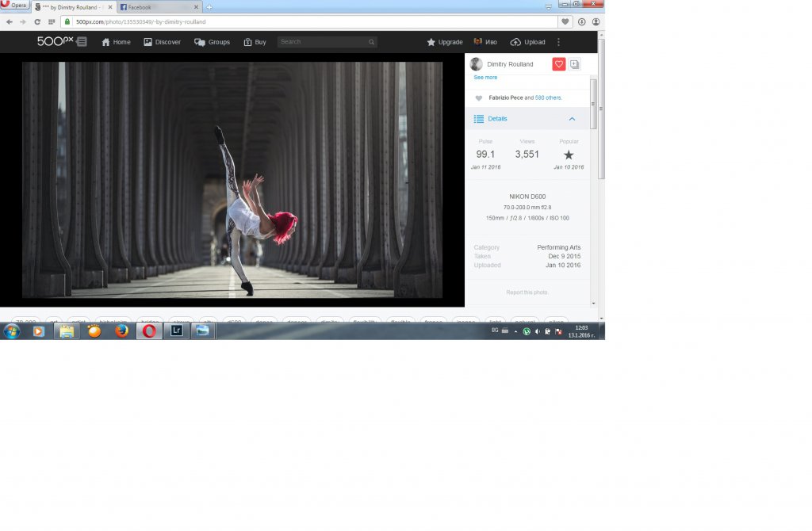Open the Discover section

[162, 42]
